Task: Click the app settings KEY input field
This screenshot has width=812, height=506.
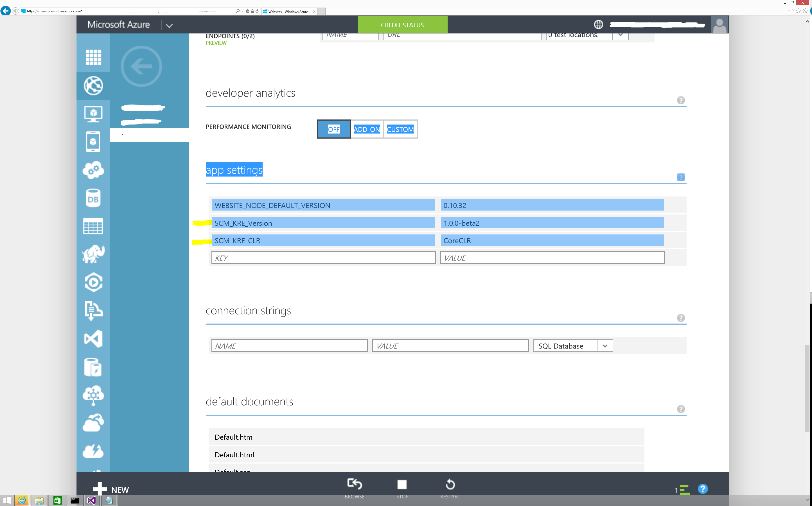Action: [323, 258]
